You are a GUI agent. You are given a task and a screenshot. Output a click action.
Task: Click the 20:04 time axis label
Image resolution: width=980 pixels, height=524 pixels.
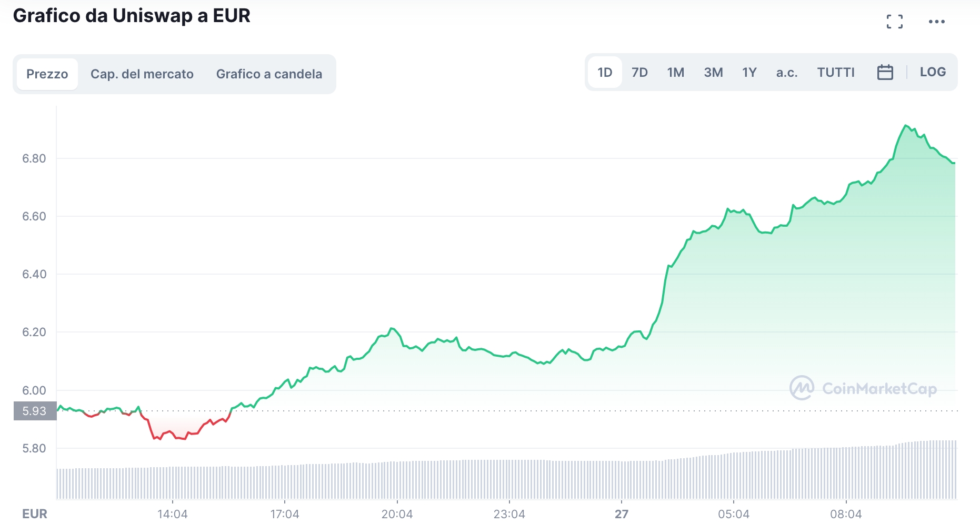(x=397, y=514)
